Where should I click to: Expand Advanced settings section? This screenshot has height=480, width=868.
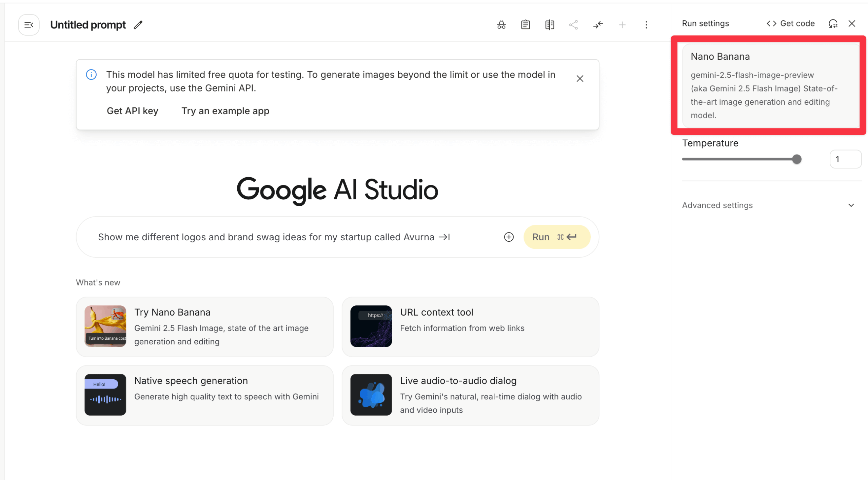coord(768,205)
